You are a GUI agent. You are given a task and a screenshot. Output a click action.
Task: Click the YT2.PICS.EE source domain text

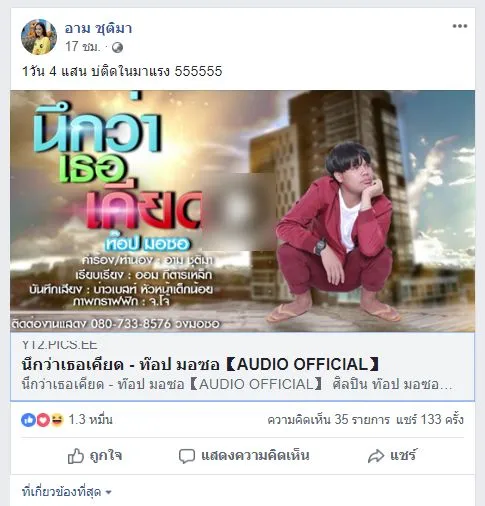[59, 344]
